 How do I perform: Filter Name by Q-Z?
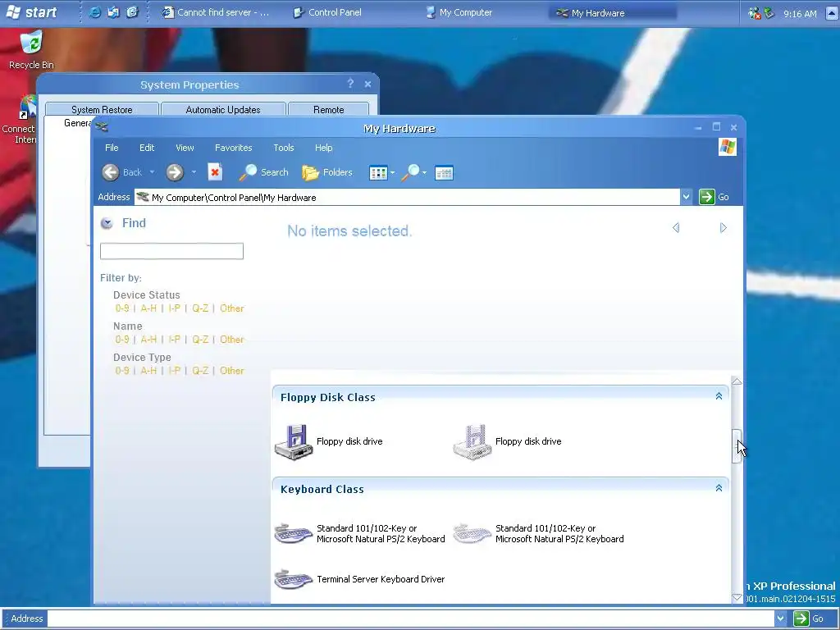tap(200, 340)
